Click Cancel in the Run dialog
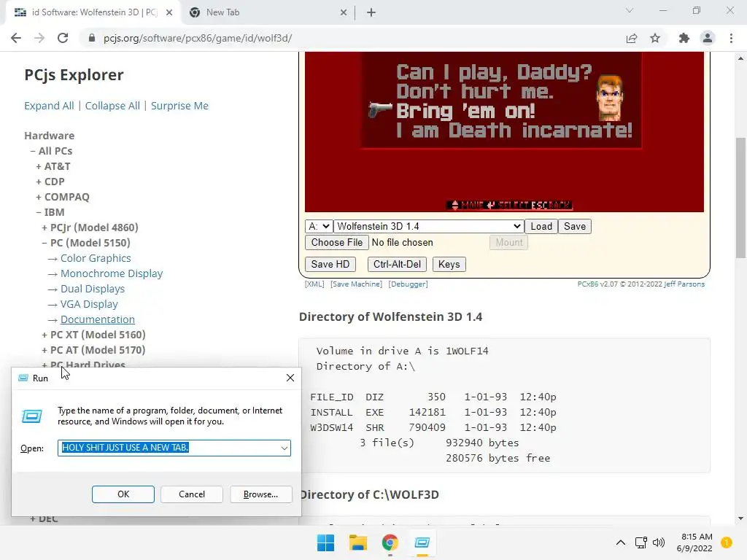 coord(192,494)
